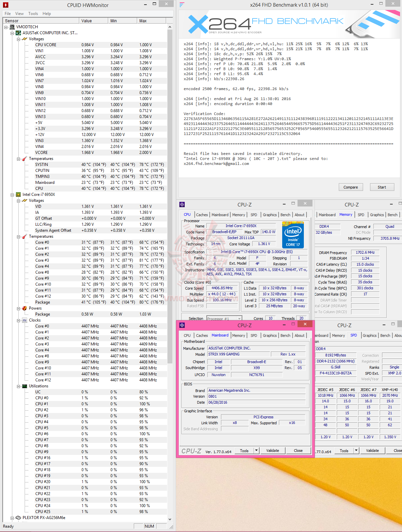Select Memory tab in the SPD CPU-Z window

point(338,335)
